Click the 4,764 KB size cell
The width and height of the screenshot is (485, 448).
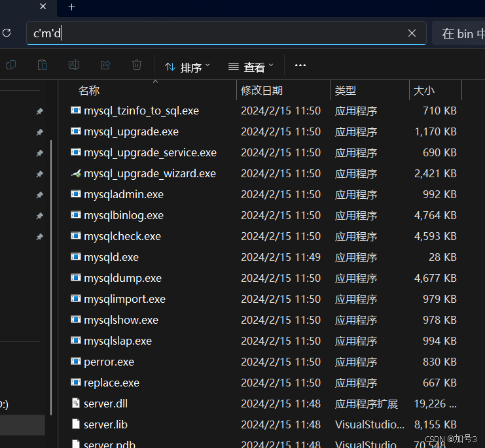pyautogui.click(x=435, y=215)
